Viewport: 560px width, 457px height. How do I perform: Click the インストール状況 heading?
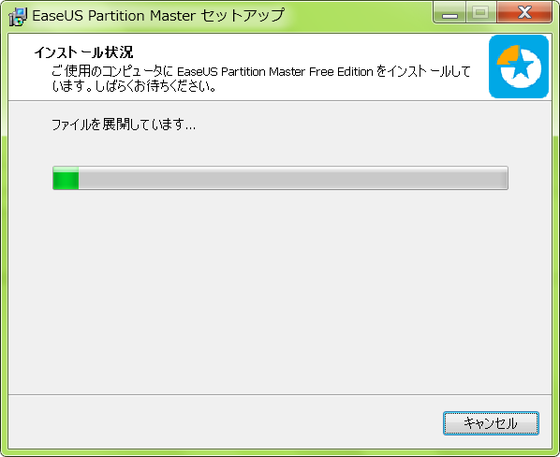coord(84,53)
